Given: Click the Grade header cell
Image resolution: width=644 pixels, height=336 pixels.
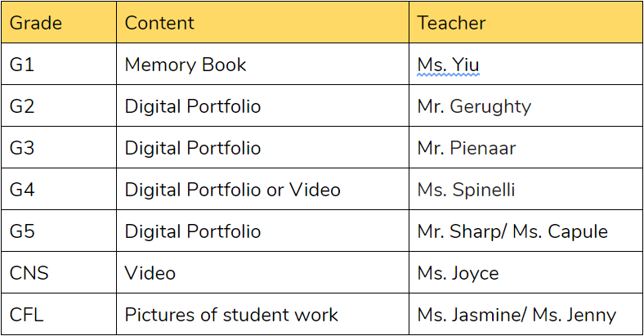Looking at the screenshot, I should (59, 22).
